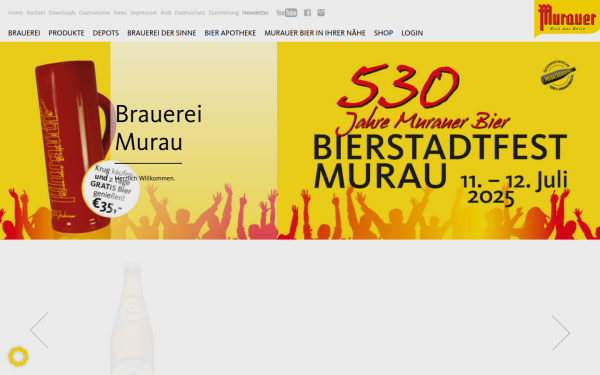The height and width of the screenshot is (375, 600).
Task: Click the 11. – 12. Juli 2025 date
Action: click(514, 189)
